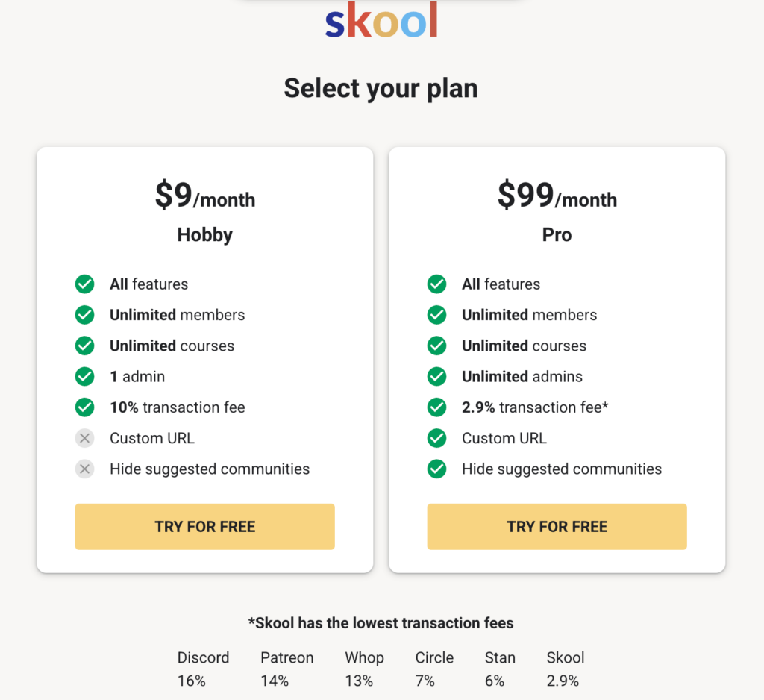Click Hobby plan's All features green checkmark
Screen dimensions: 764x700
click(85, 284)
